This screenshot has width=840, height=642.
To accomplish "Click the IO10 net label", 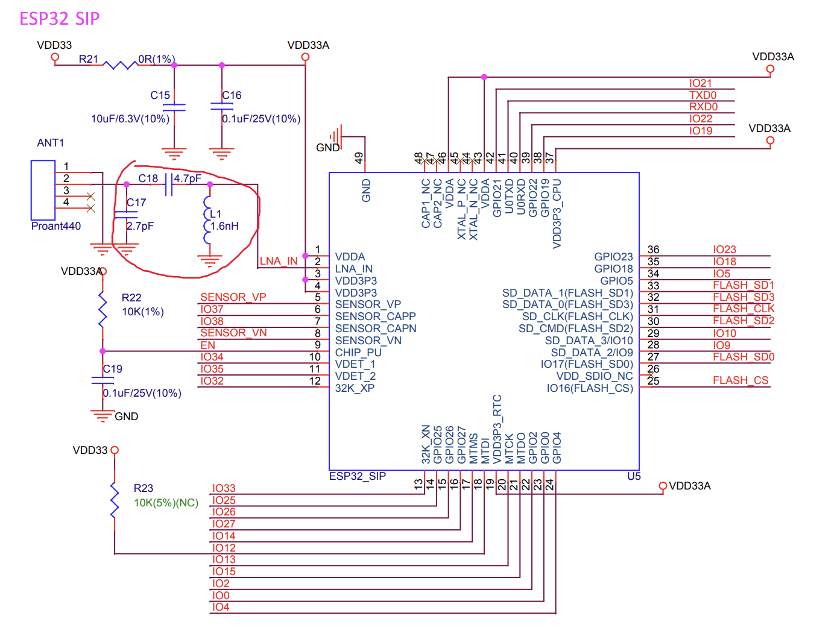I will click(724, 333).
